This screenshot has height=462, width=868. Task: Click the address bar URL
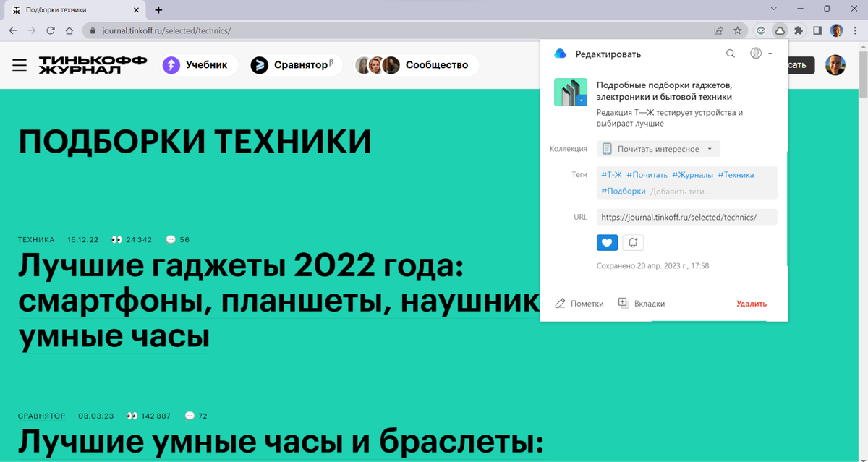click(x=166, y=31)
